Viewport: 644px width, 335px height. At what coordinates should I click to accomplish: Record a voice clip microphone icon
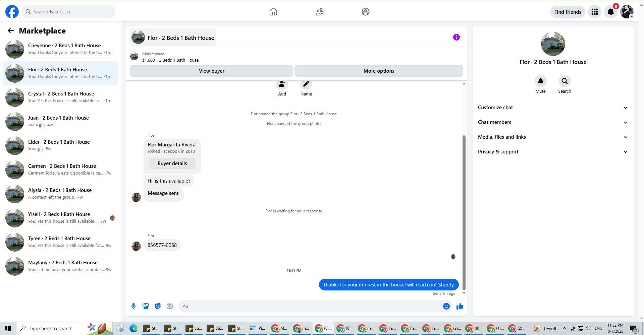[x=133, y=306]
